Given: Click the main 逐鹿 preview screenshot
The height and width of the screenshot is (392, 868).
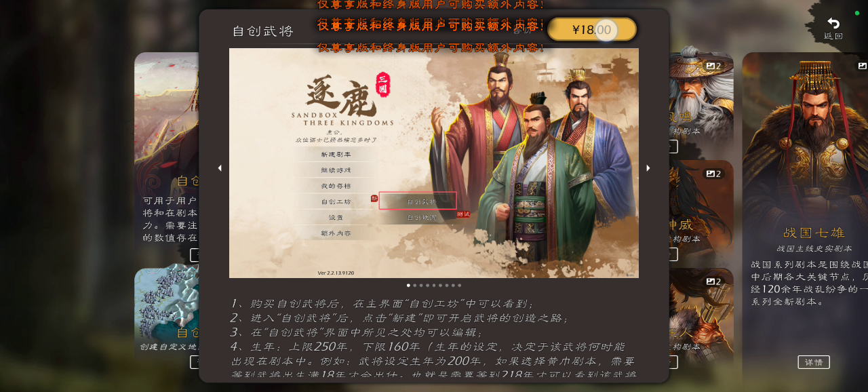Looking at the screenshot, I should point(434,163).
